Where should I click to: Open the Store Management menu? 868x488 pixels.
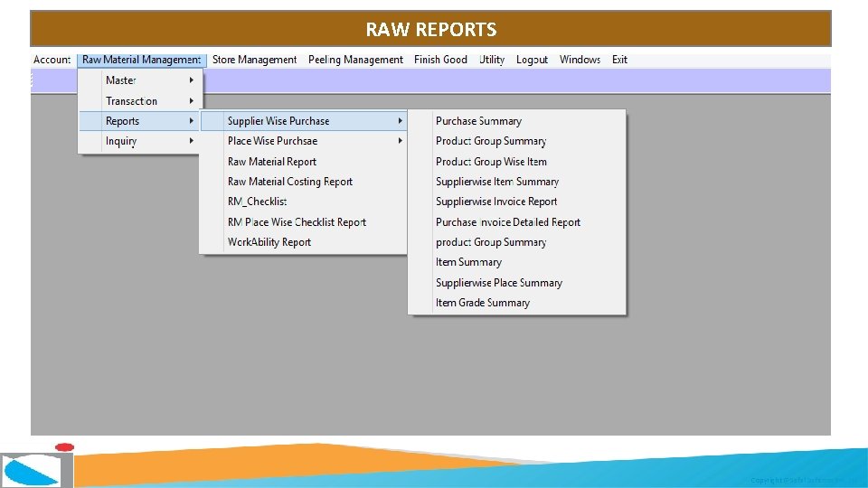255,60
